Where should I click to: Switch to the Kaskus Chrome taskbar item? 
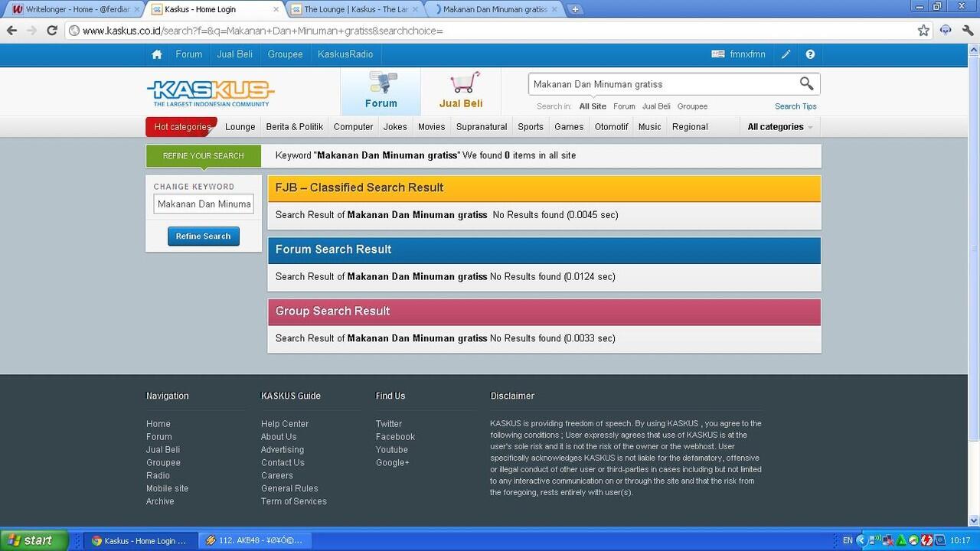tap(139, 540)
